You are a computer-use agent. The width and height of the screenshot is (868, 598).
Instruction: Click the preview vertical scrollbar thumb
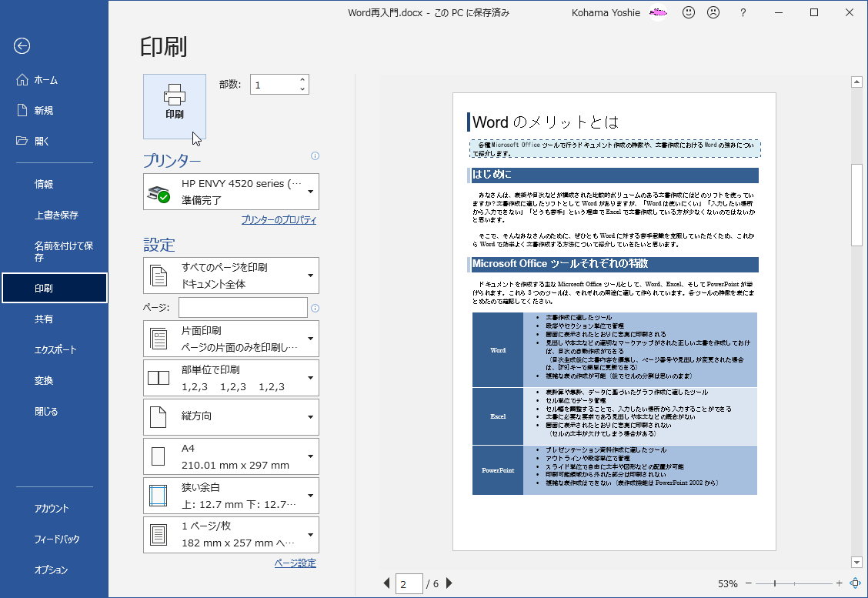[856, 205]
